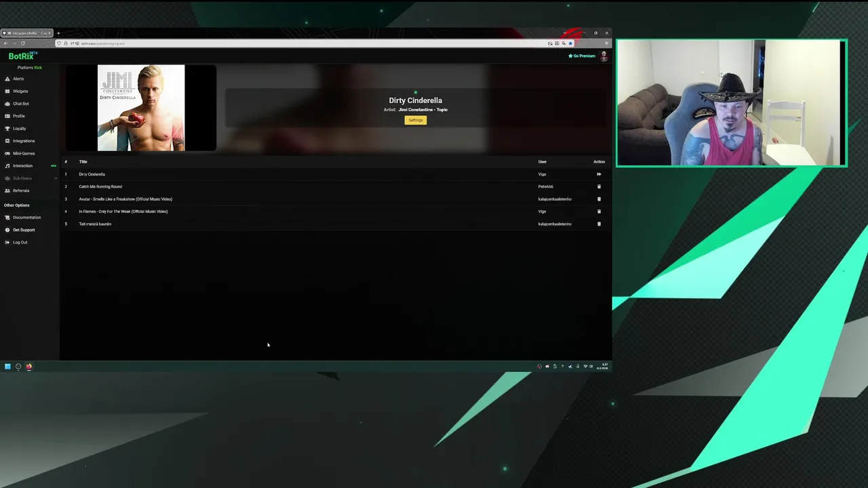Click the taskbar clock
The height and width of the screenshot is (488, 868).
pyautogui.click(x=603, y=367)
